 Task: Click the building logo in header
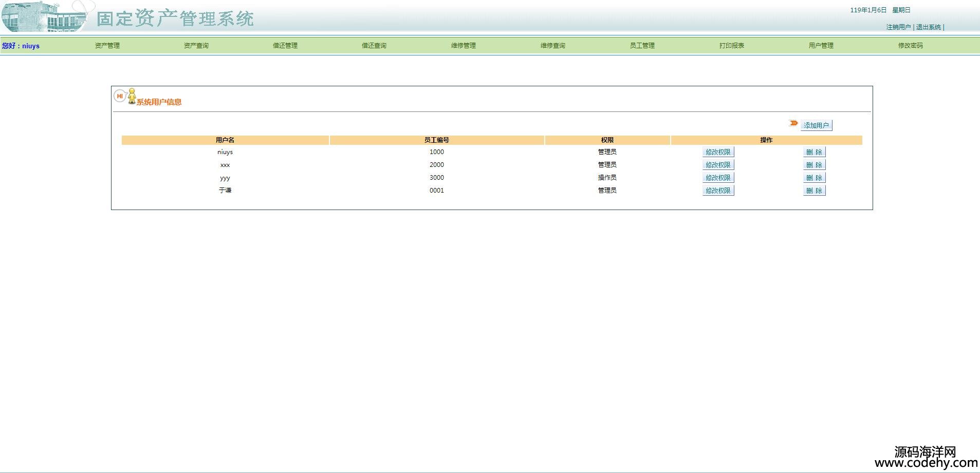45,16
